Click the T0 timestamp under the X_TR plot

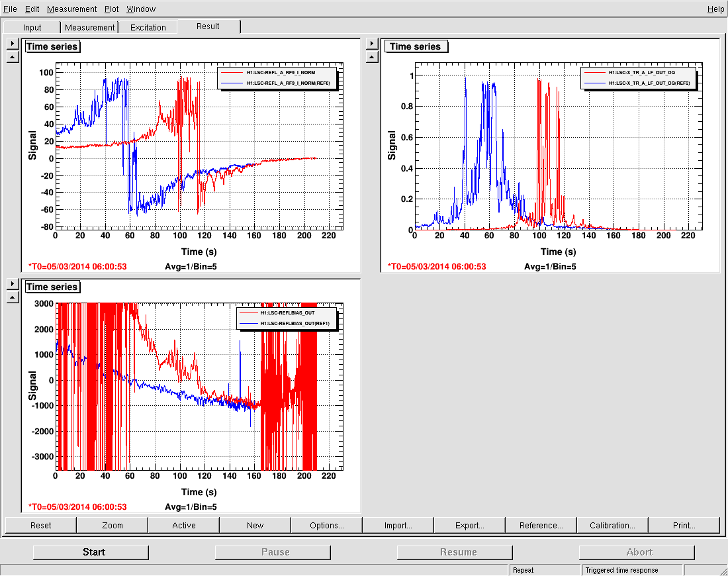tap(437, 267)
